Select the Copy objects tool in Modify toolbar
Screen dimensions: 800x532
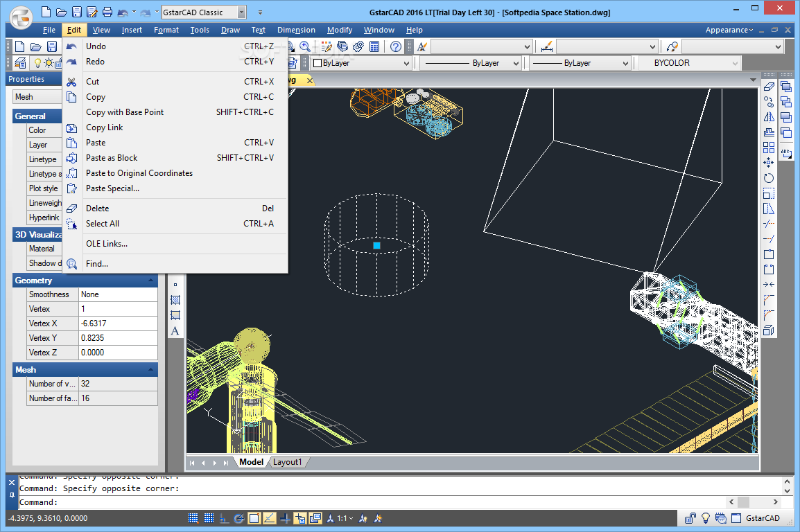(x=769, y=102)
